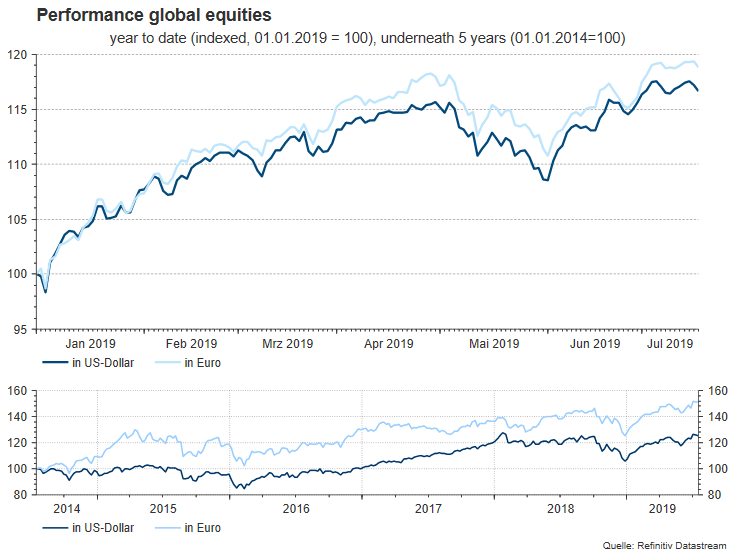Click the '95' y-axis label on upper chart
The height and width of the screenshot is (551, 734).
click(x=20, y=328)
